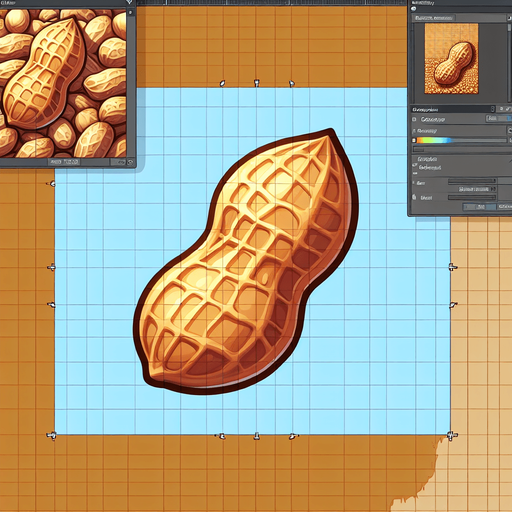Viewport: 512px width, 512px height.
Task: Toggle the checkbox in the first property row
Action: (x=414, y=119)
